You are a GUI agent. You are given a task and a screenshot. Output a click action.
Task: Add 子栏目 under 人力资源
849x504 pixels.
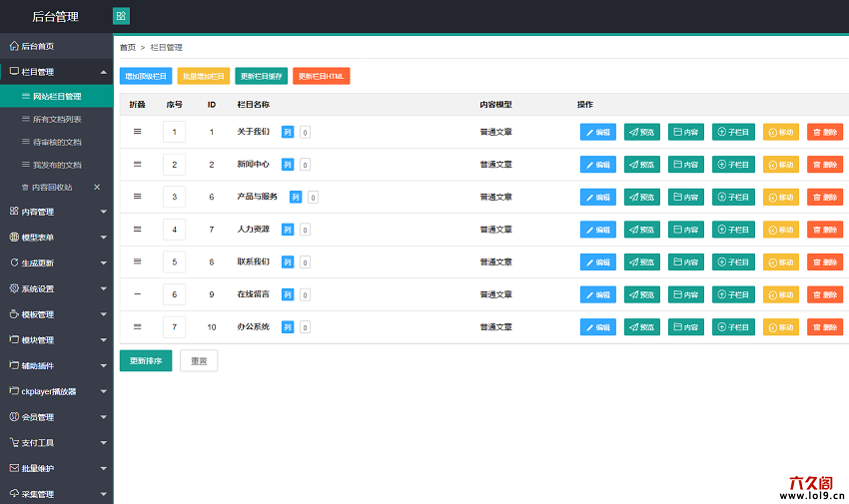tap(733, 230)
